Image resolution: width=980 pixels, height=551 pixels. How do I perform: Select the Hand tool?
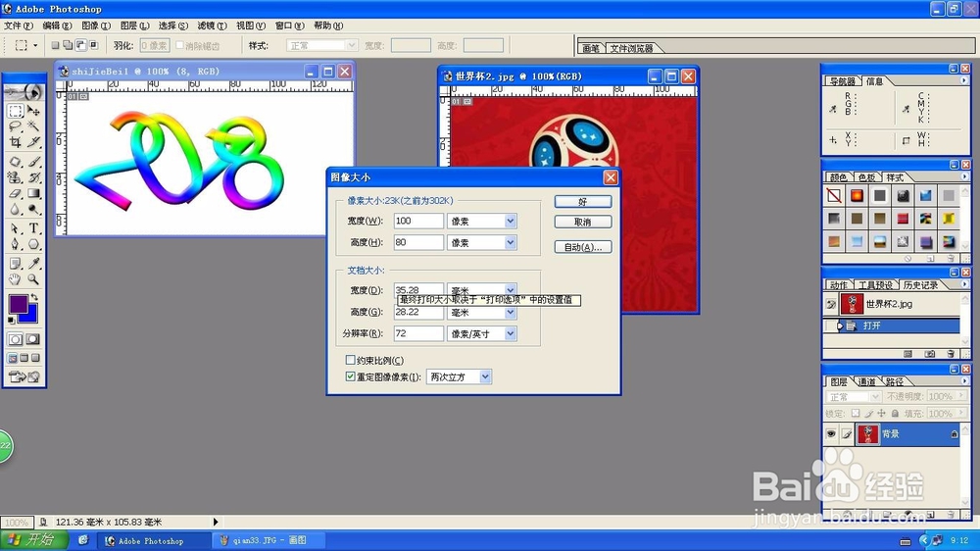(x=16, y=279)
